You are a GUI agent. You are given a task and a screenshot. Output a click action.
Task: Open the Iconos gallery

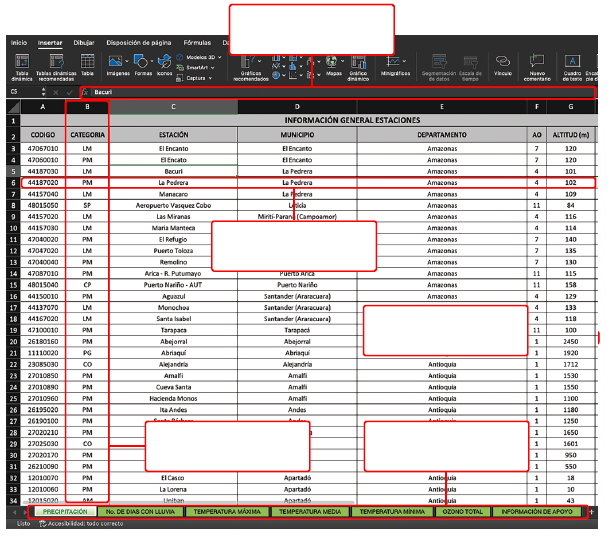164,62
